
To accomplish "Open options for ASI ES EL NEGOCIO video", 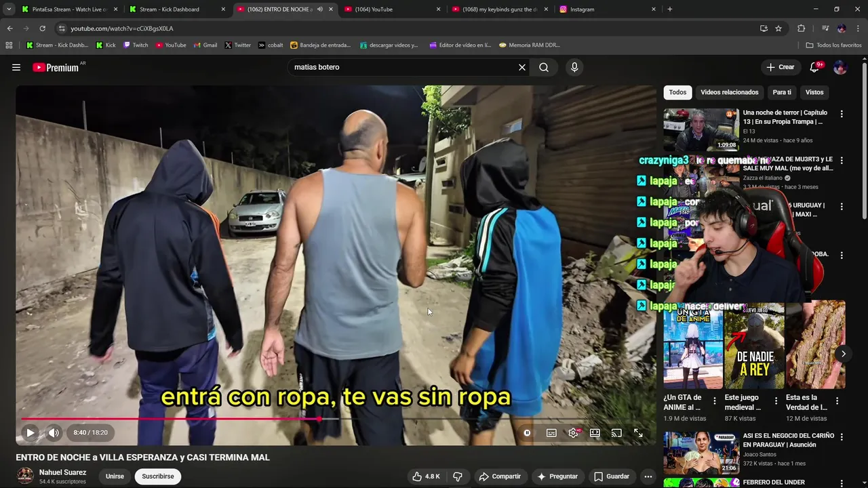I will [x=842, y=438].
